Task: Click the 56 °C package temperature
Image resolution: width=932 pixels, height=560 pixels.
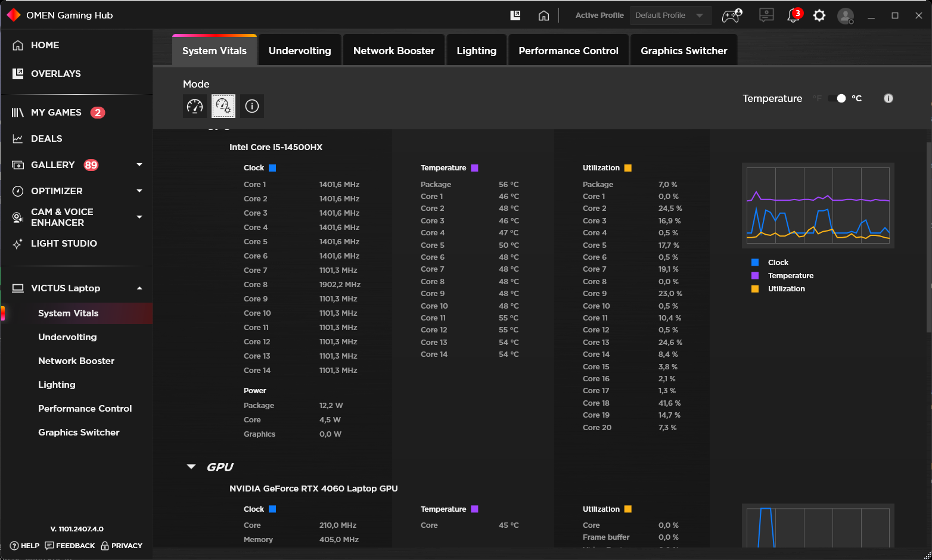Action: 509,185
